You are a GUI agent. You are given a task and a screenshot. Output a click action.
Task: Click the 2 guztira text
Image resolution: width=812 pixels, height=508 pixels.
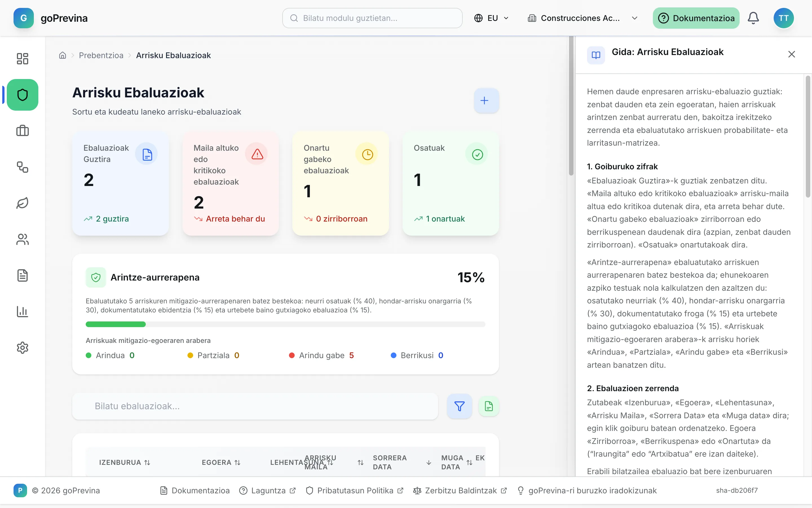[x=112, y=219]
